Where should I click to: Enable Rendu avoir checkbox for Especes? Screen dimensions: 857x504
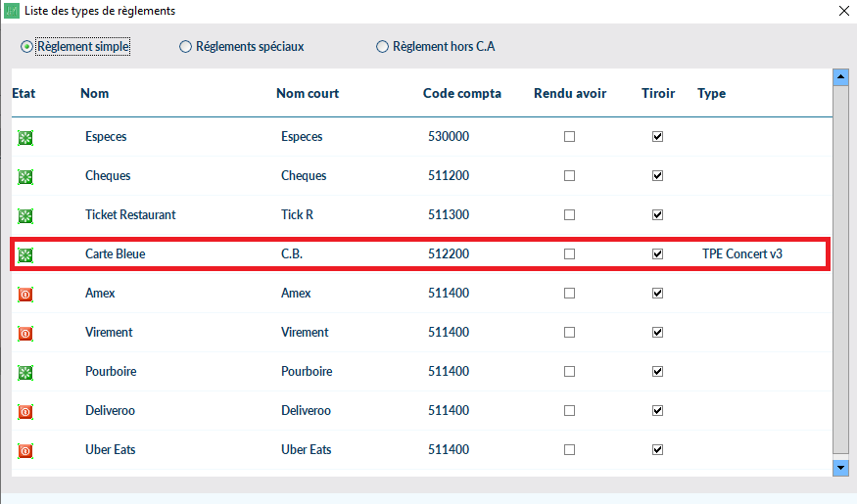[569, 137]
